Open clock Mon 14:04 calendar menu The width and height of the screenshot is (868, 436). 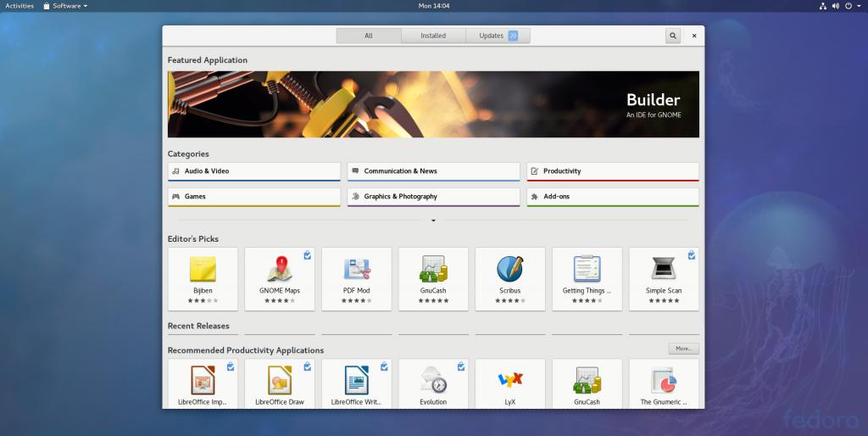(434, 6)
